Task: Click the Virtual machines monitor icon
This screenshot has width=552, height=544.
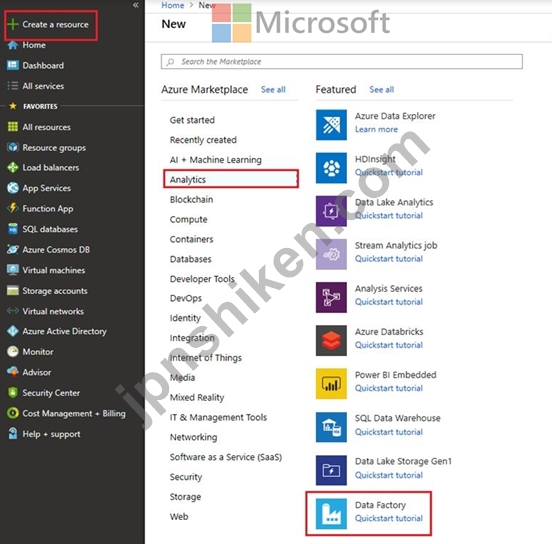Action: coord(13,270)
